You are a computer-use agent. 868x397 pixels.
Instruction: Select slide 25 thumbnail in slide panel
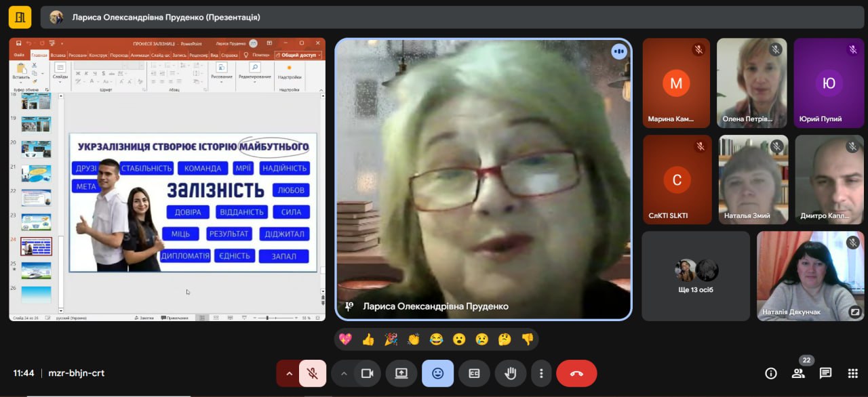[36, 270]
